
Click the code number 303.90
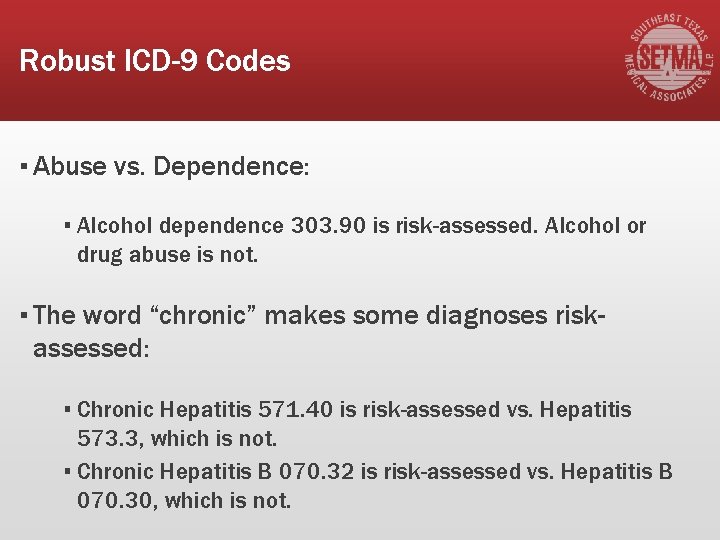[x=328, y=225]
